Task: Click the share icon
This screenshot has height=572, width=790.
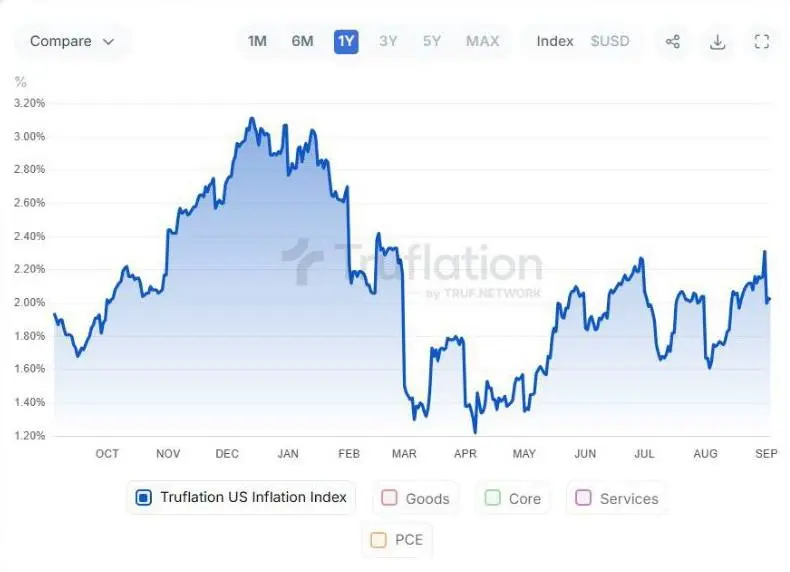Action: pos(673,41)
